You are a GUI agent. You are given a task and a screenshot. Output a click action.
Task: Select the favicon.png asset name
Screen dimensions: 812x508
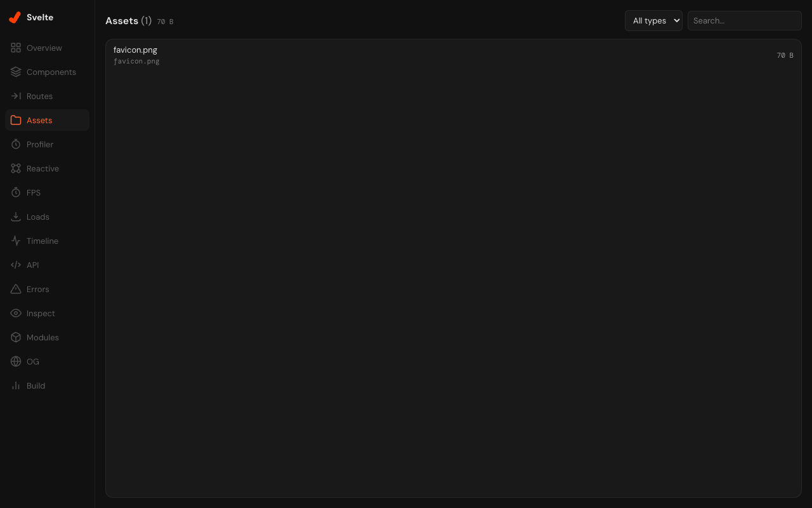point(135,50)
